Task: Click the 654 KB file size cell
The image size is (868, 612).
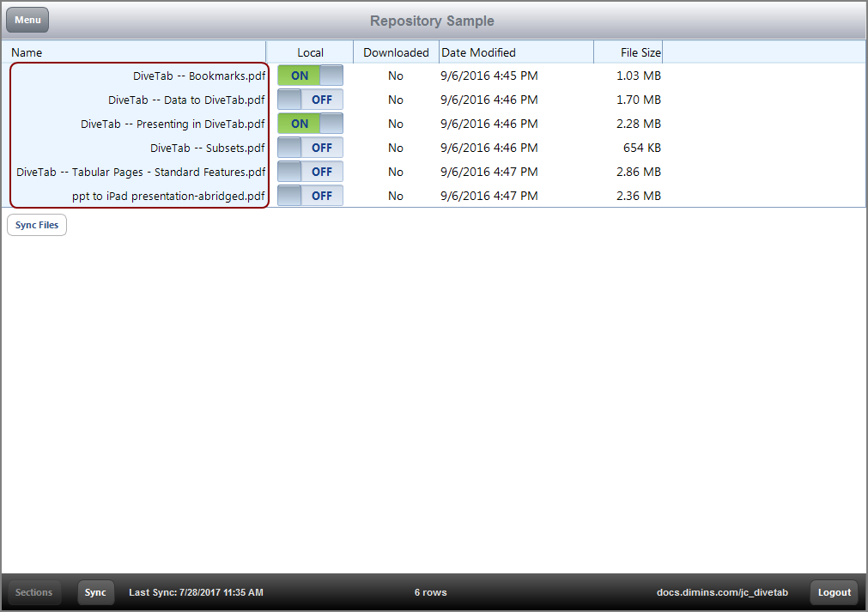Action: tap(642, 148)
